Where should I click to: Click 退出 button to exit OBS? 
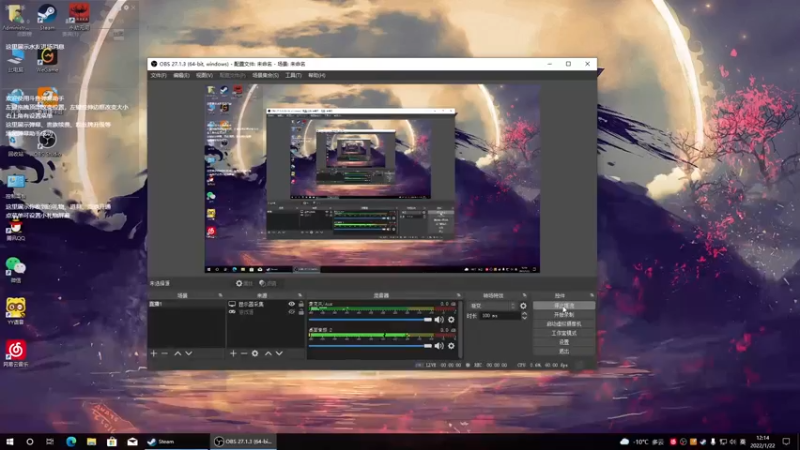click(564, 352)
